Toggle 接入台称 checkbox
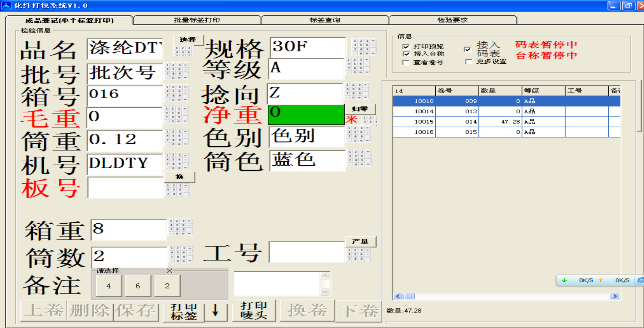This screenshot has height=328, width=644. [406, 54]
